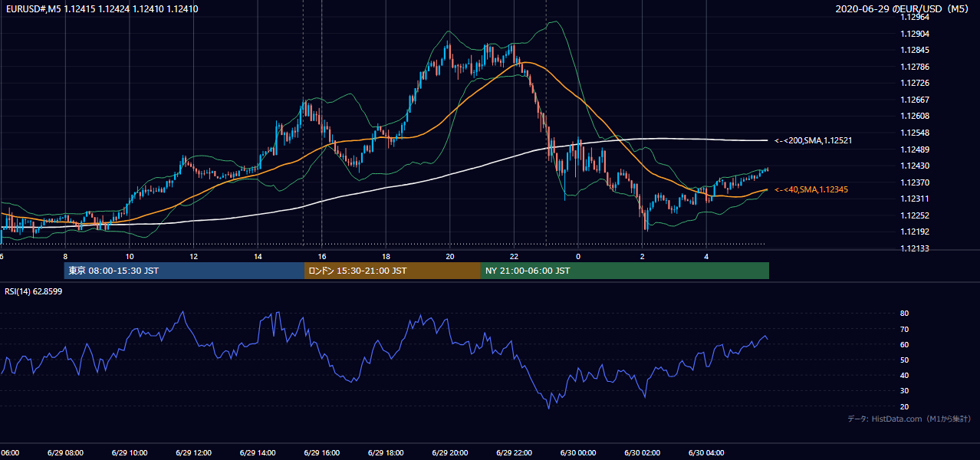
Task: Click the 6/29 12:00 date label
Action: click(193, 452)
